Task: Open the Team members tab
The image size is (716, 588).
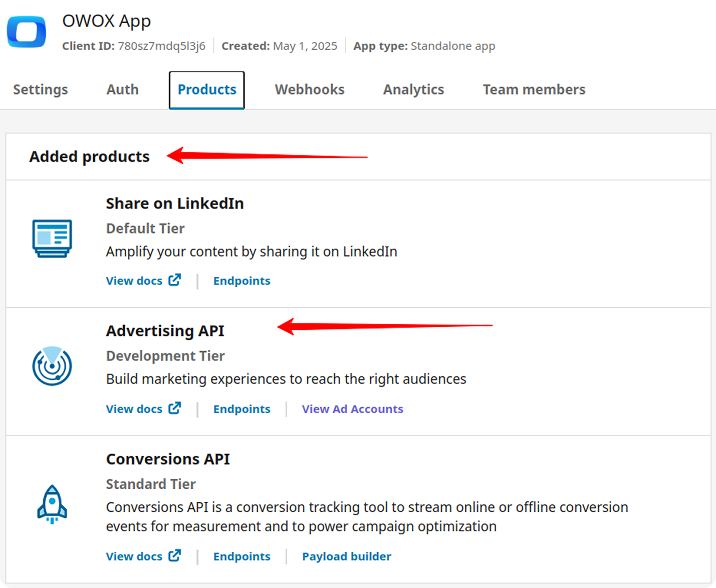Action: [x=534, y=89]
